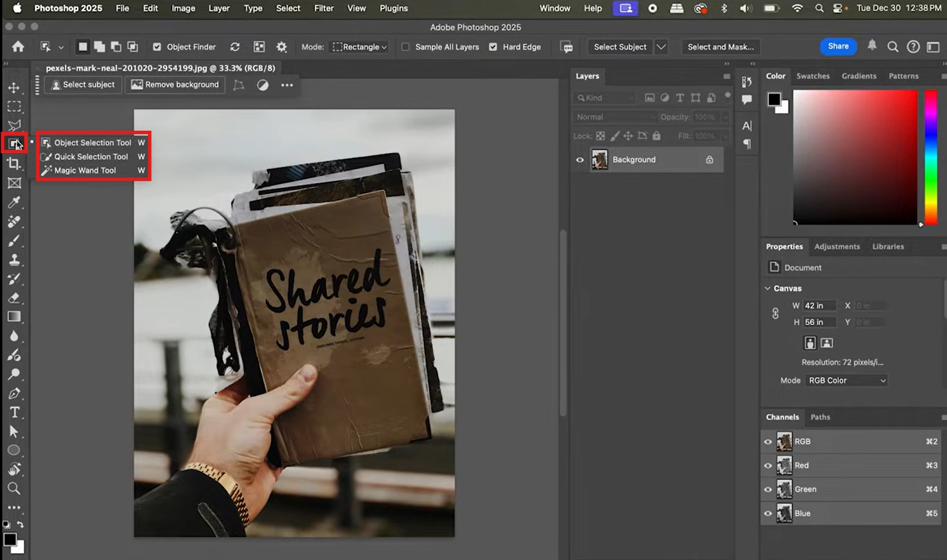The width and height of the screenshot is (947, 560).
Task: Select the Pen tool
Action: 14,393
